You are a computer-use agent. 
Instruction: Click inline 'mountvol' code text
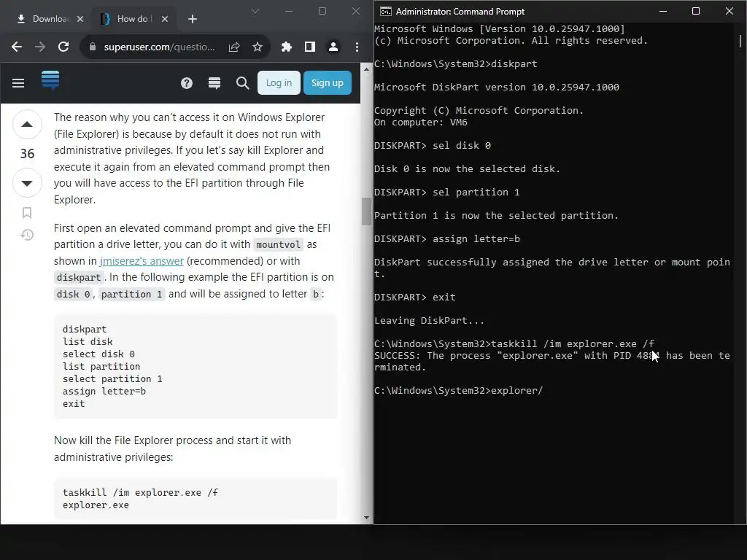(278, 245)
